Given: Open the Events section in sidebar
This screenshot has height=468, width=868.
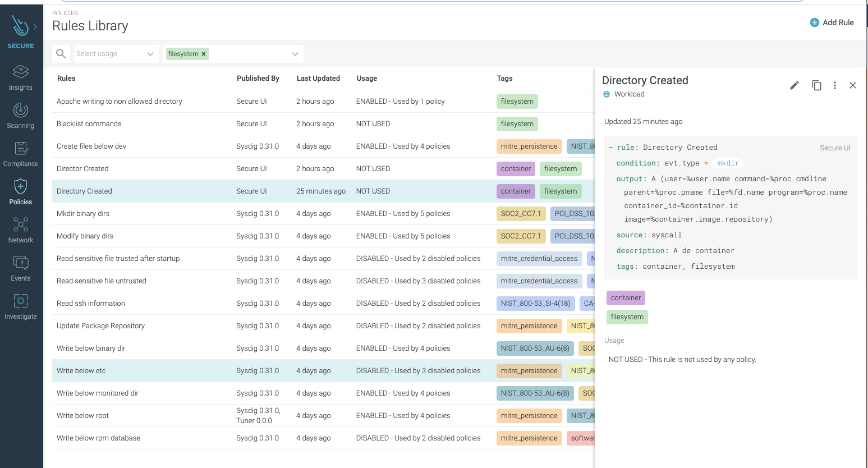Looking at the screenshot, I should pos(21,268).
